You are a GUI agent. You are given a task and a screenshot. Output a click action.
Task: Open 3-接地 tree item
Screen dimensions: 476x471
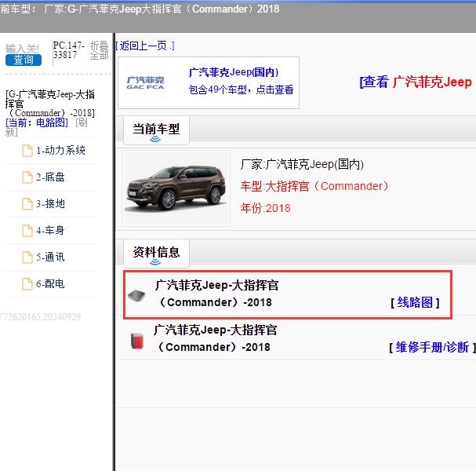click(x=50, y=204)
